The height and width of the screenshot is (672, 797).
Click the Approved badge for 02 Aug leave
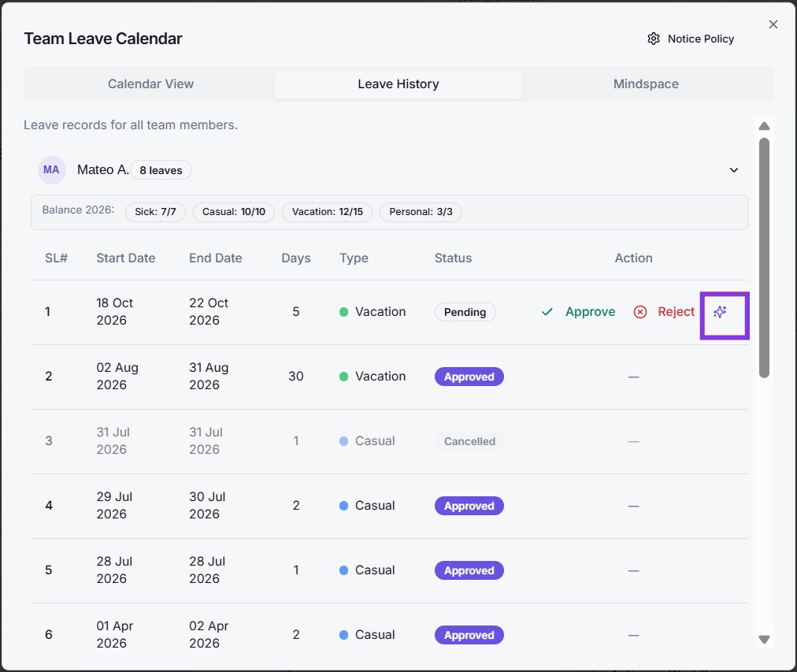[x=469, y=377]
